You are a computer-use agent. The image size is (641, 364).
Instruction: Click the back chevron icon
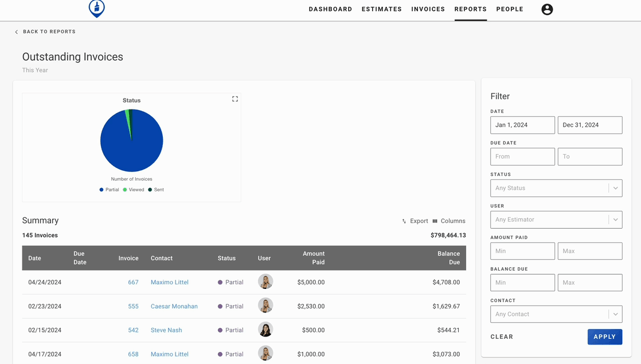pyautogui.click(x=17, y=32)
